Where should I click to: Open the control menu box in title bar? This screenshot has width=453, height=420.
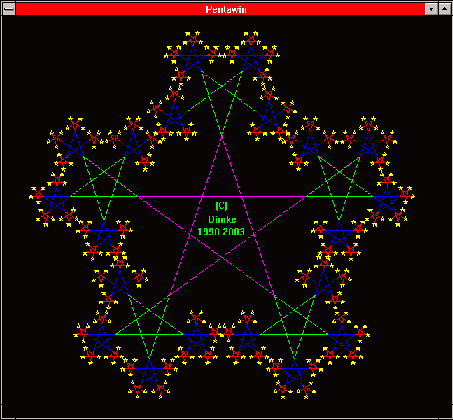(9, 9)
